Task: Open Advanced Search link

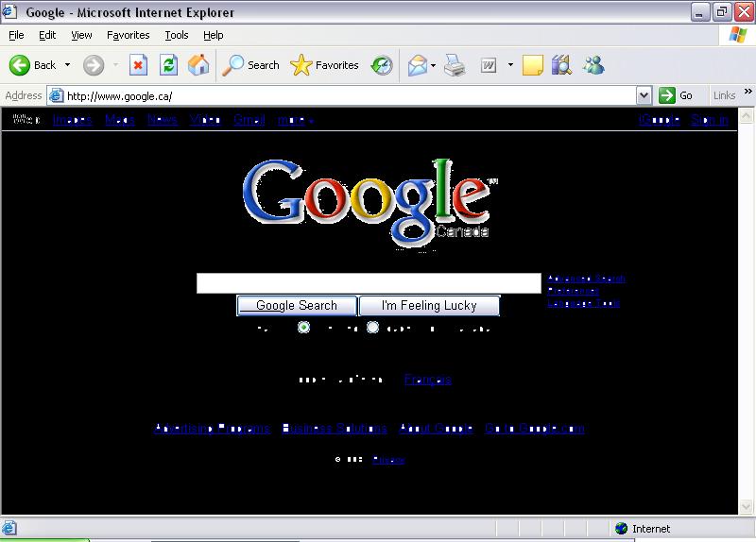Action: [586, 279]
